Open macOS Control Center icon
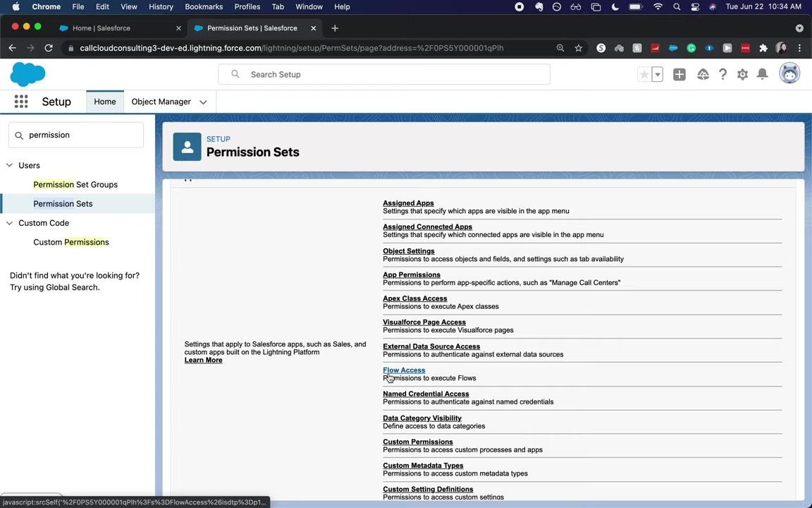 click(x=694, y=7)
